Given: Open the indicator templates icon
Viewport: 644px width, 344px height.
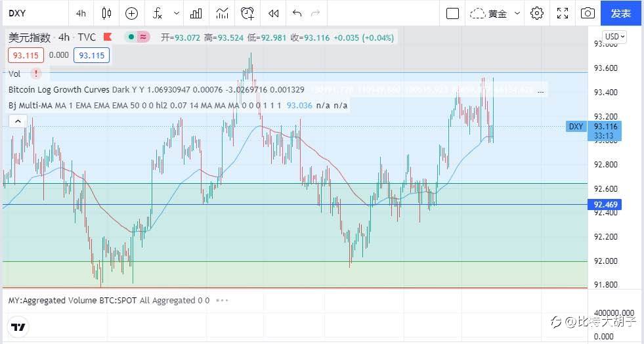Looking at the screenshot, I should coord(222,13).
